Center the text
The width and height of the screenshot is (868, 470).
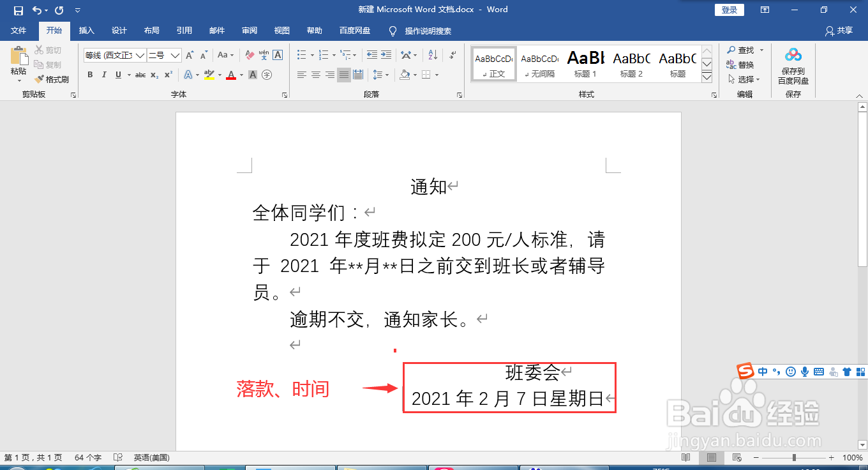coord(316,75)
